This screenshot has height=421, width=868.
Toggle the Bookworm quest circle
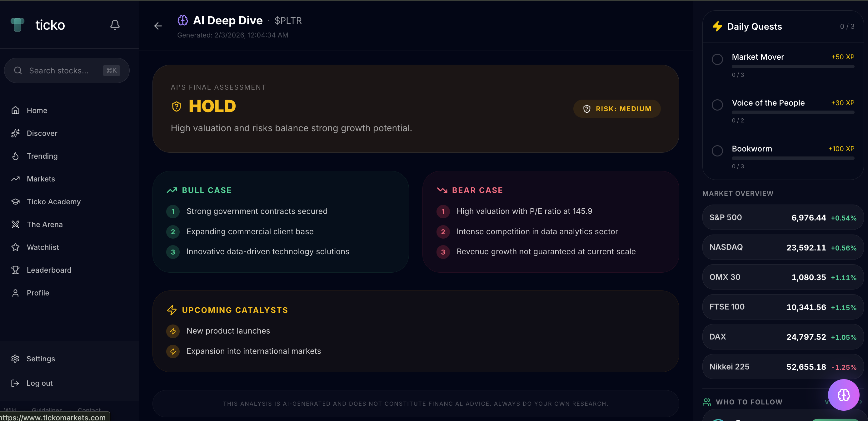(x=717, y=151)
